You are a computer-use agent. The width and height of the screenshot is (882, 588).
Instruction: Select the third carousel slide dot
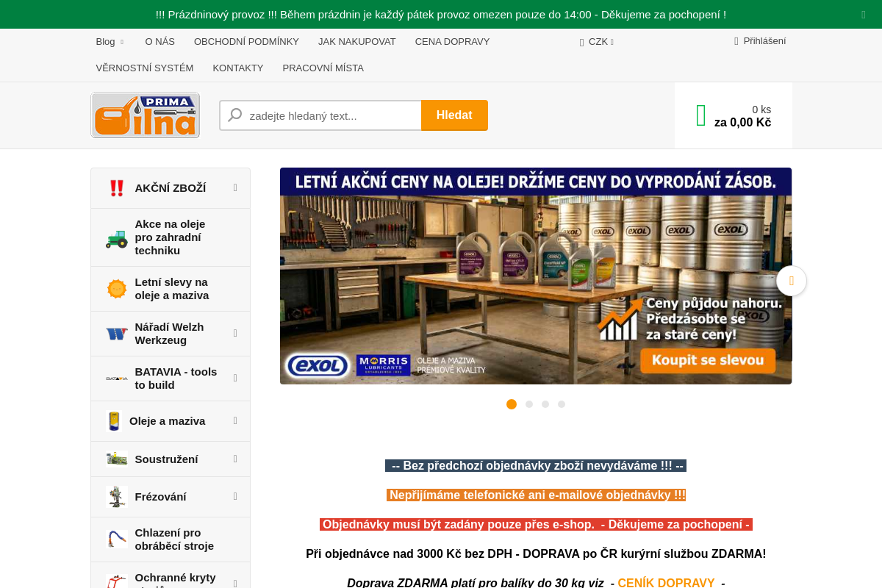coord(545,404)
